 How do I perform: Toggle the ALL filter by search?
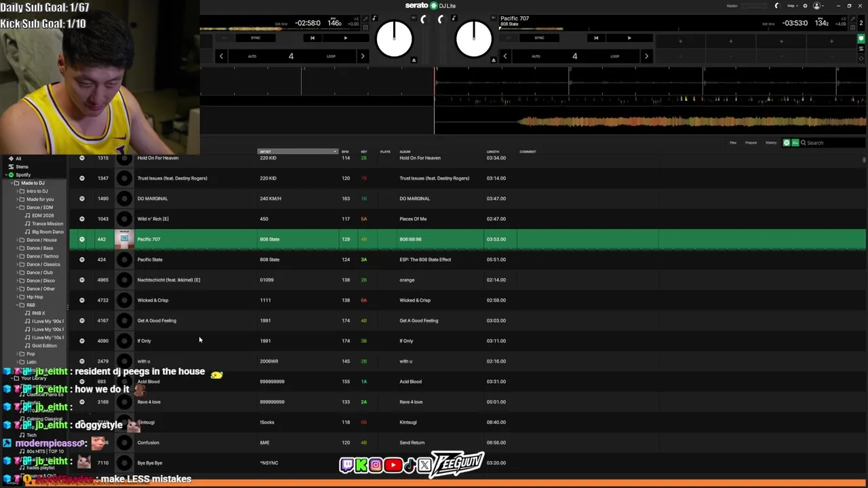795,142
